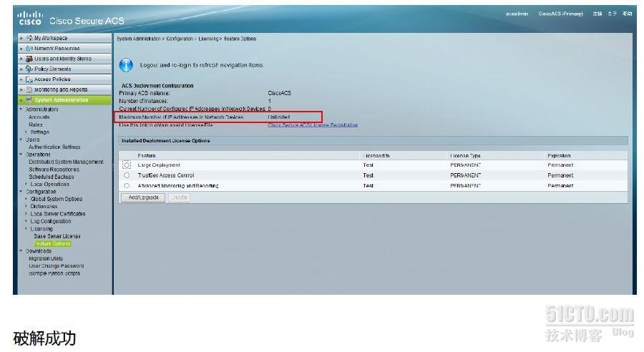Open Users and Identity Stores menu
This screenshot has width=644, height=352.
coord(64,59)
